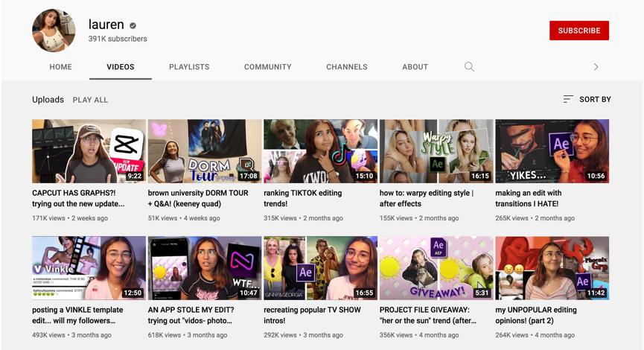Open the ranking TIKTOK editing trends thumbnail

point(320,151)
